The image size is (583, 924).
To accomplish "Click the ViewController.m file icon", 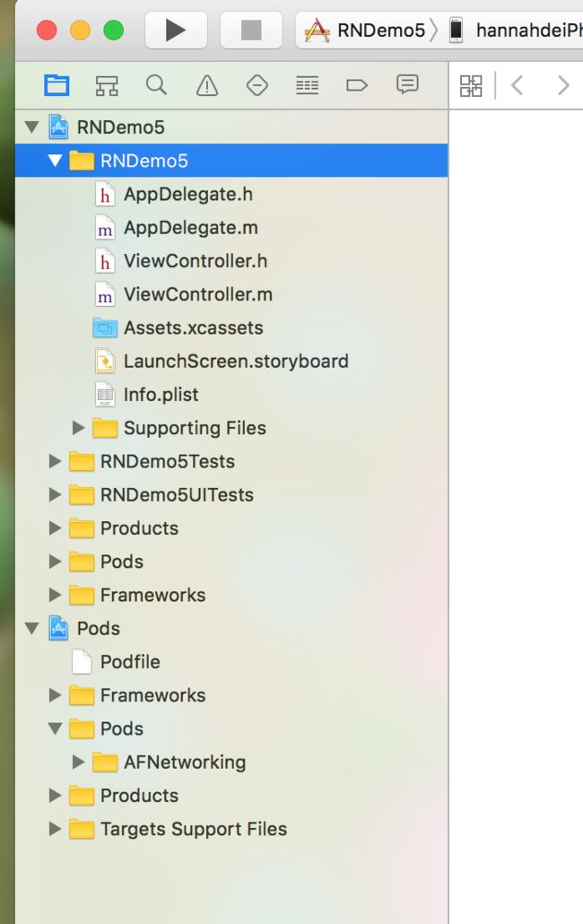I will click(105, 294).
